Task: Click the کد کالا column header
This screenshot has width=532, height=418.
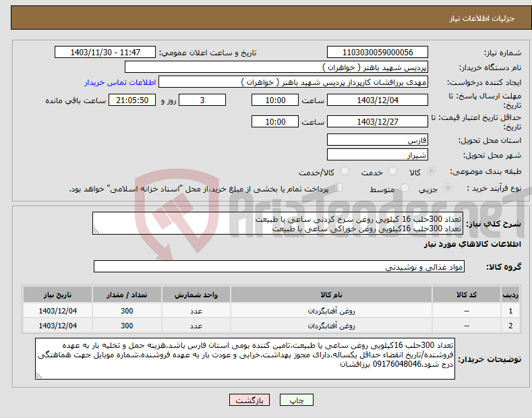Action: tap(467, 295)
